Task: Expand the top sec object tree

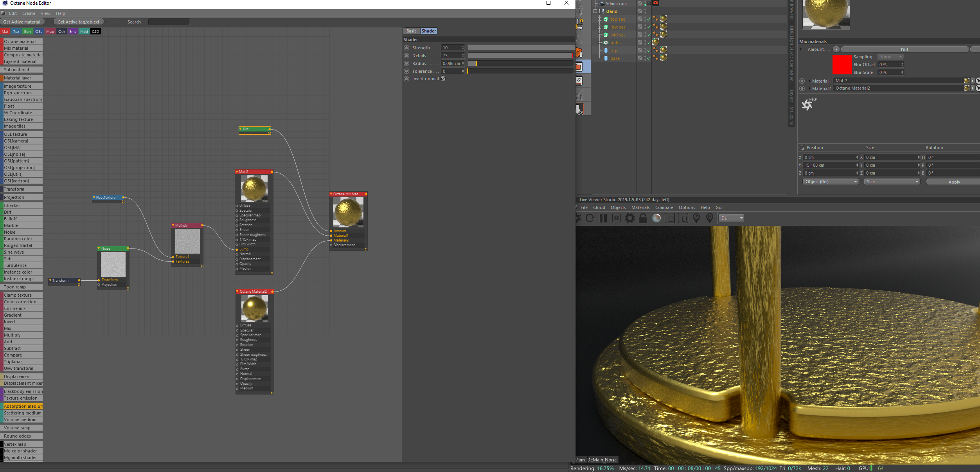Action: tap(599, 19)
